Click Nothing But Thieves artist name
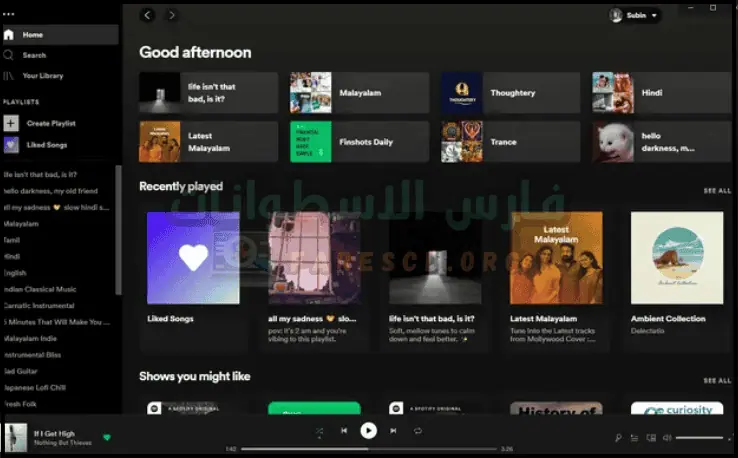Image resolution: width=738 pixels, height=458 pixels. tap(62, 443)
